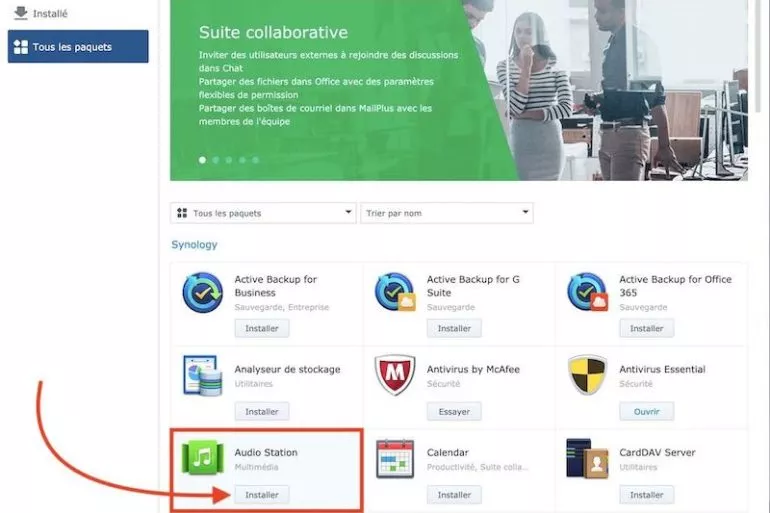
Task: Install Active Backup for G Suite
Action: pyautogui.click(x=454, y=328)
